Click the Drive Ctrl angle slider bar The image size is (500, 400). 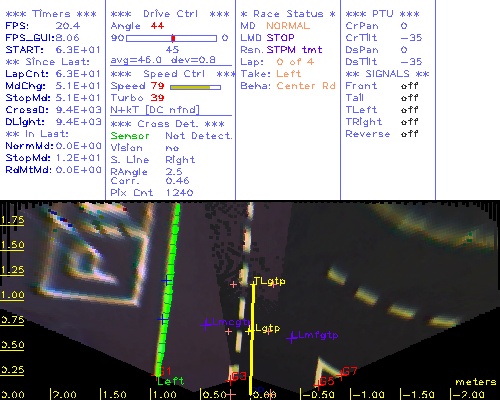click(x=171, y=38)
